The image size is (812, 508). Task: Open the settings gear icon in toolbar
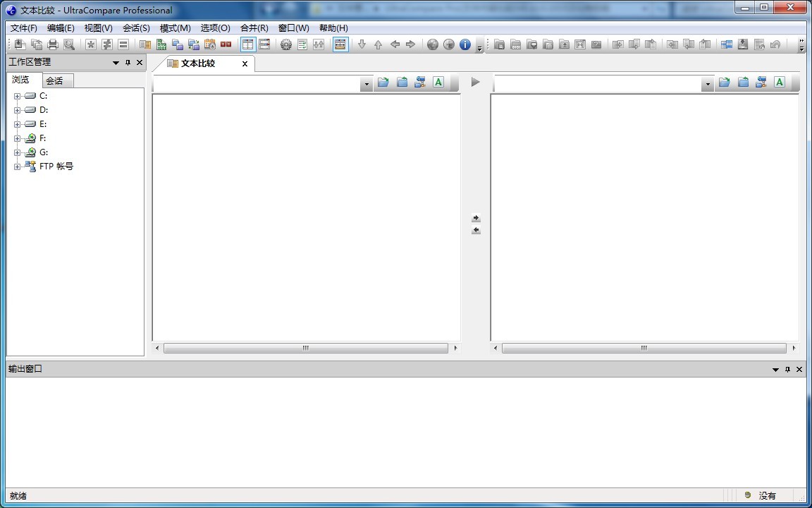(285, 44)
